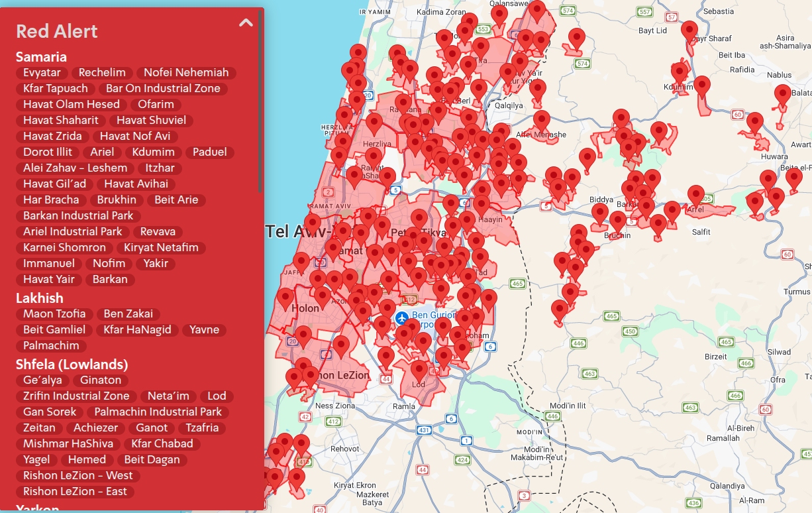Click the pin near Dayr Sharaf

(689, 30)
